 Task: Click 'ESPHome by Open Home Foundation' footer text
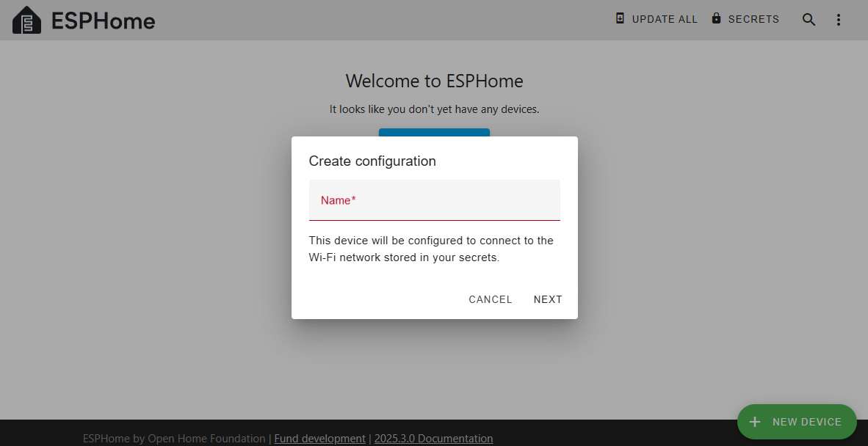click(x=174, y=439)
